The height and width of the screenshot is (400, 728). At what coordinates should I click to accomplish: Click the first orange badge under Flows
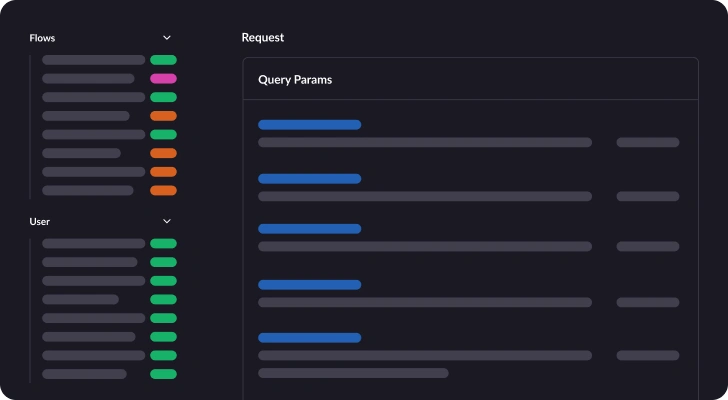pos(163,116)
